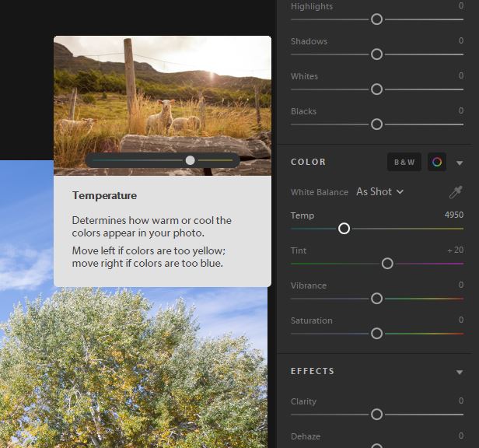Click the Dehaze slider handle
479x448 pixels.
point(376,446)
